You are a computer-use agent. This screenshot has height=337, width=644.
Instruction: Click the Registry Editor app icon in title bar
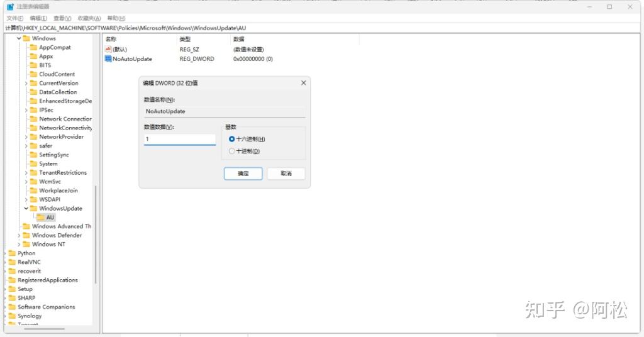pos(10,6)
